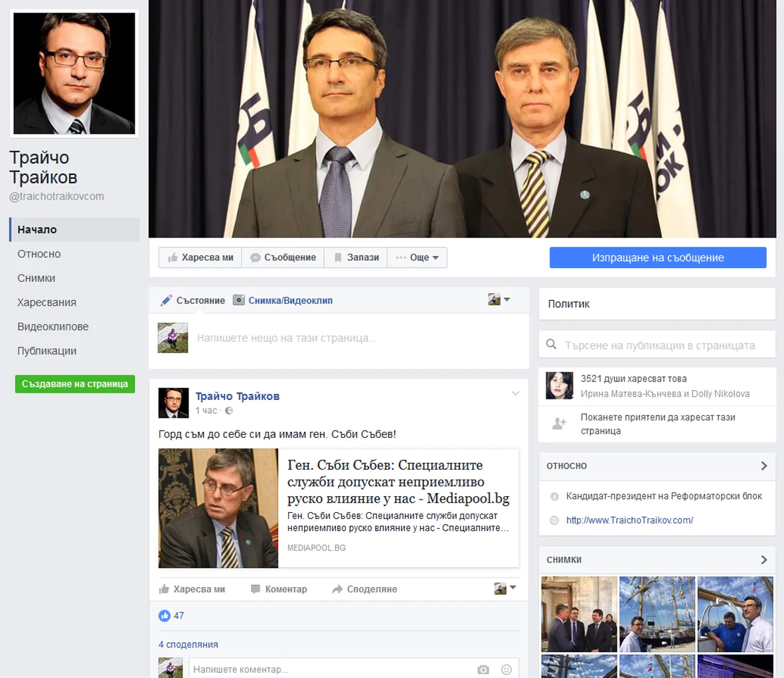This screenshot has height=678, width=784.
Task: Click the Трайчо Трайков author name on post
Action: point(238,396)
